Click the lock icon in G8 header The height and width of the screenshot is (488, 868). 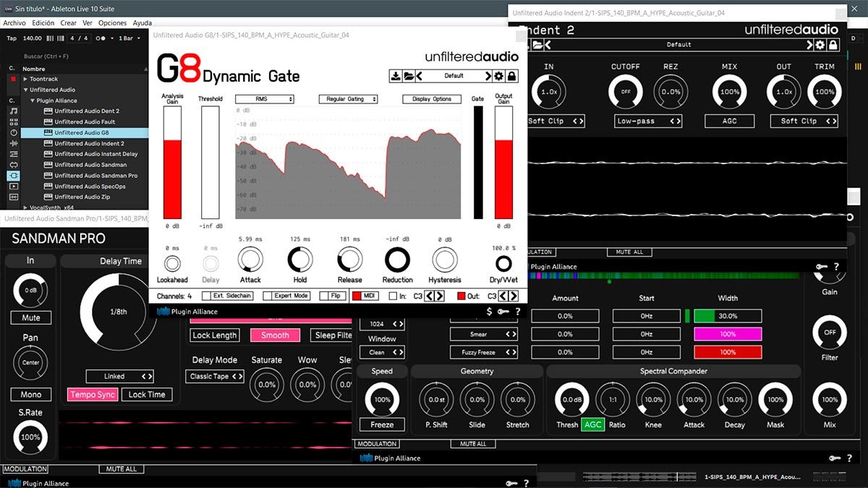pos(512,76)
